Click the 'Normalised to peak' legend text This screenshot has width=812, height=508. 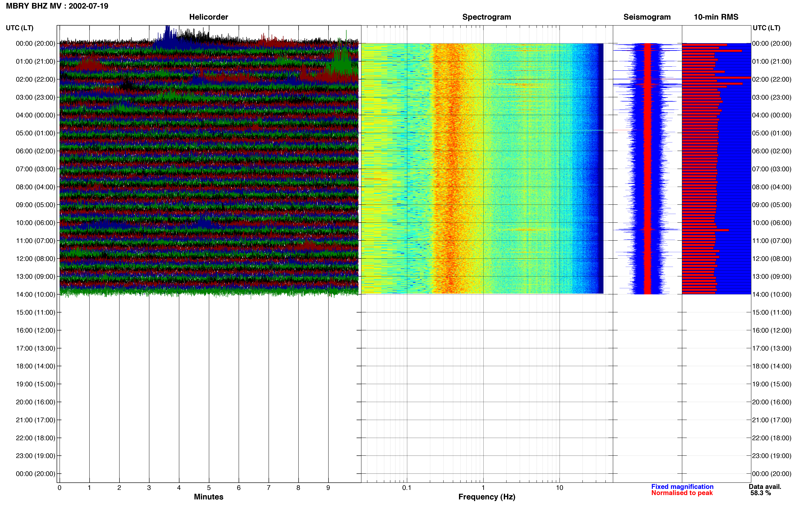[682, 493]
